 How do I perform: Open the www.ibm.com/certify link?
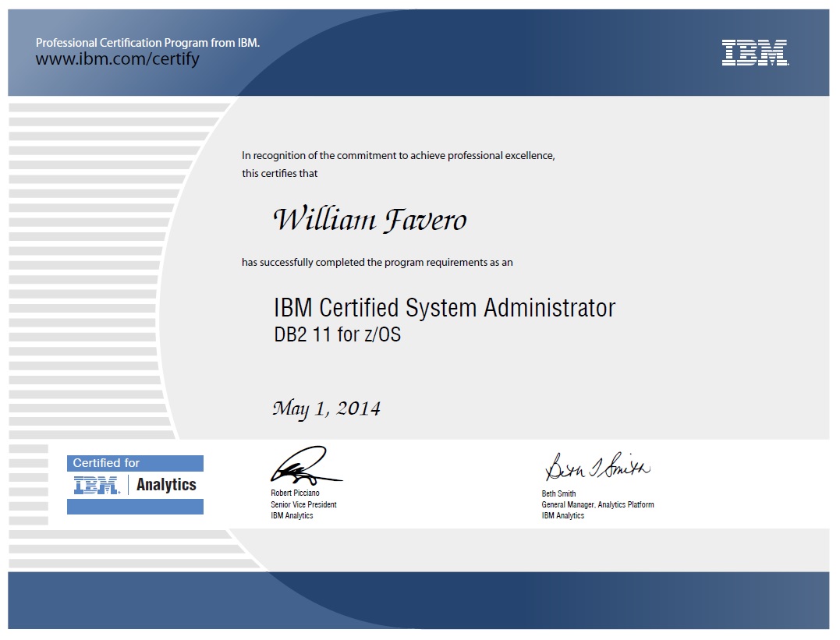coord(117,58)
